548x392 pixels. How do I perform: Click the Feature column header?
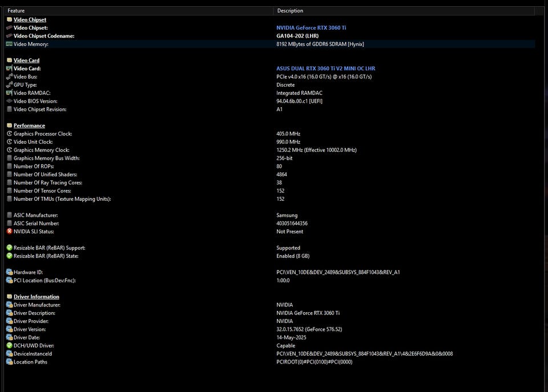point(139,10)
